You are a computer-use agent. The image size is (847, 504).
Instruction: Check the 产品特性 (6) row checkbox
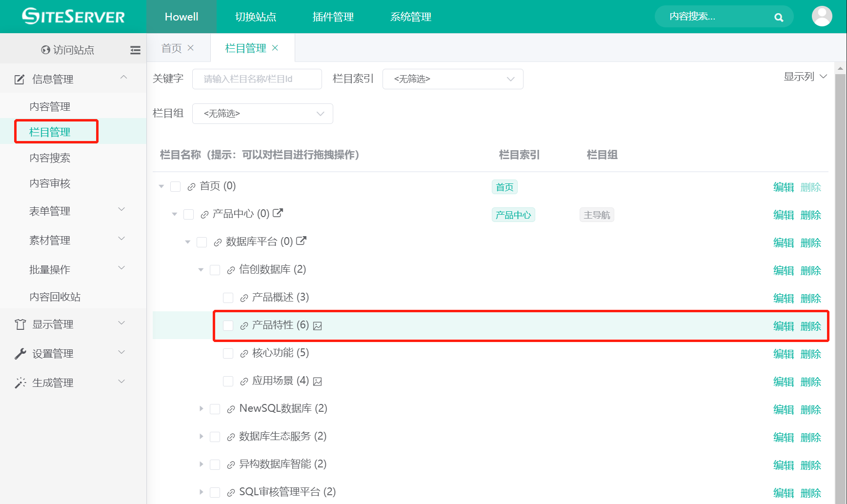click(x=228, y=326)
